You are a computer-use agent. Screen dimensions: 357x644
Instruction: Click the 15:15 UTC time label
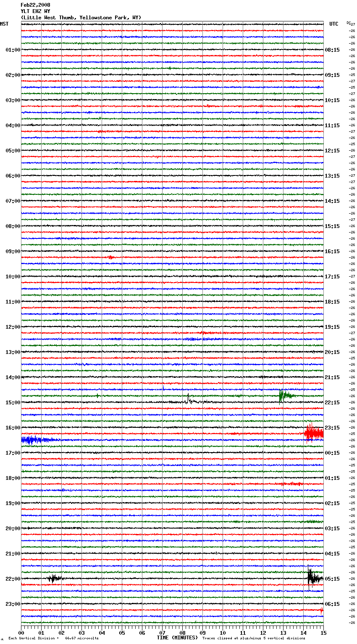[332, 226]
